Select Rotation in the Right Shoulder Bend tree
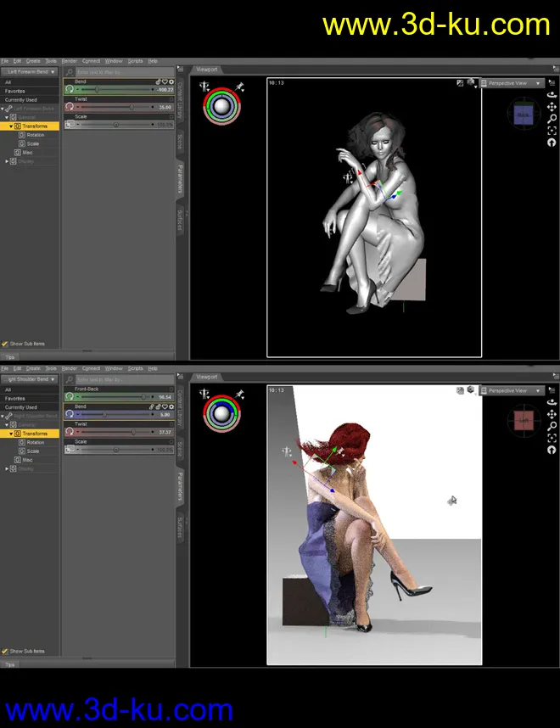This screenshot has width=560, height=728. point(36,442)
